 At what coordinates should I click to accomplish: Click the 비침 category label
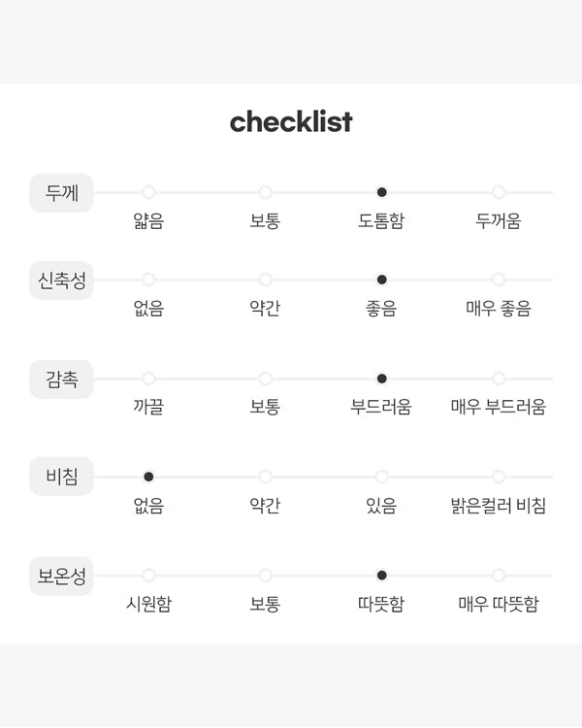[x=62, y=477]
